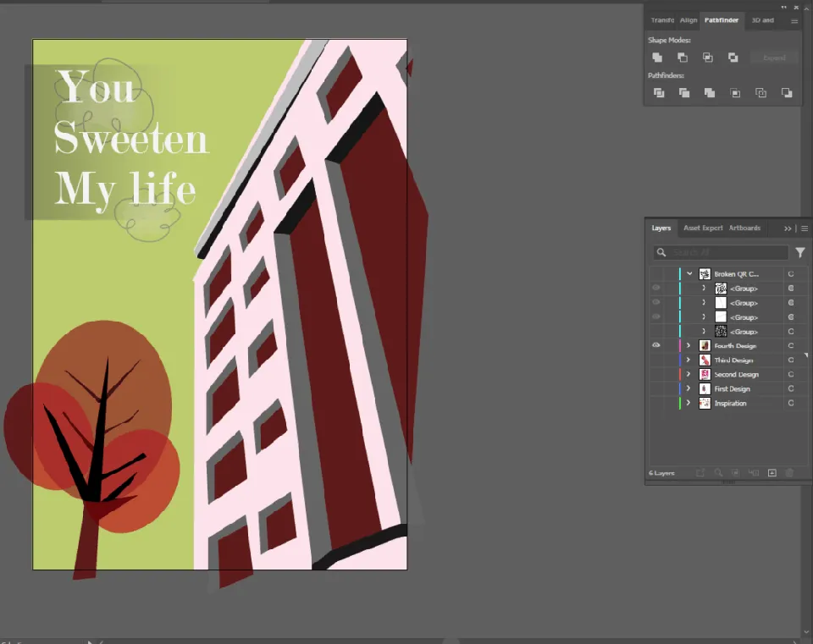This screenshot has width=813, height=644.
Task: Show the Second Design layer
Action: pyautogui.click(x=655, y=374)
